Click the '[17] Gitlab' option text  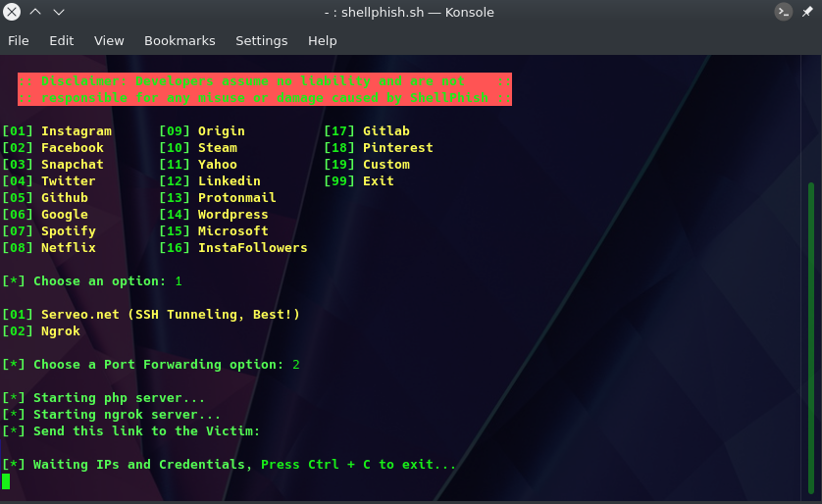click(x=367, y=131)
